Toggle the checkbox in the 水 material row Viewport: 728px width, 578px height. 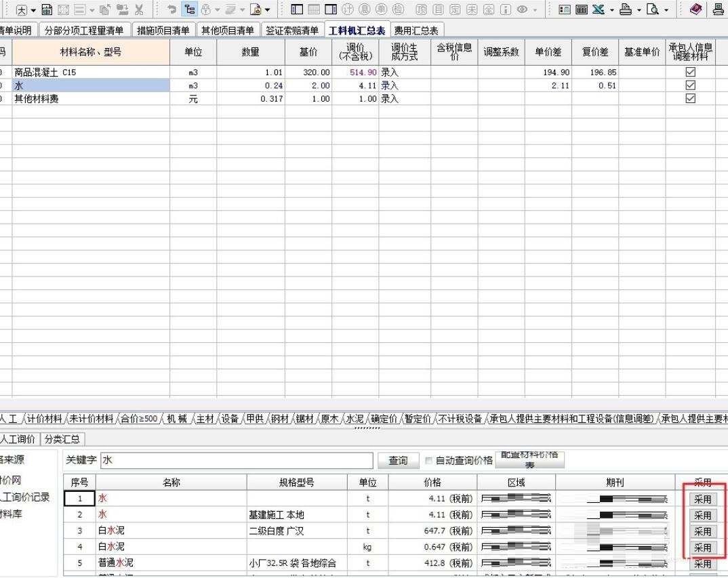click(x=691, y=85)
